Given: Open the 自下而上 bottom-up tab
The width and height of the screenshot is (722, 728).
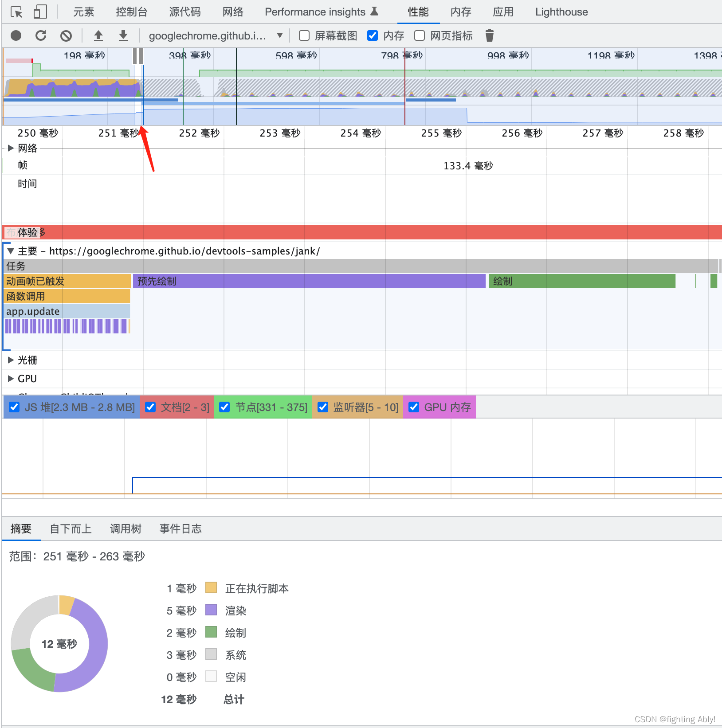Looking at the screenshot, I should point(71,528).
